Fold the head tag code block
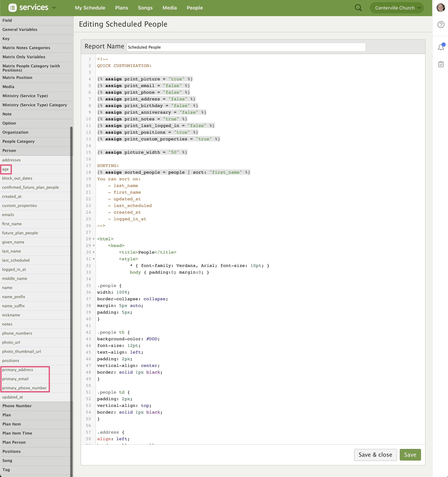Screen dimensions: 448x477 click(x=94, y=246)
